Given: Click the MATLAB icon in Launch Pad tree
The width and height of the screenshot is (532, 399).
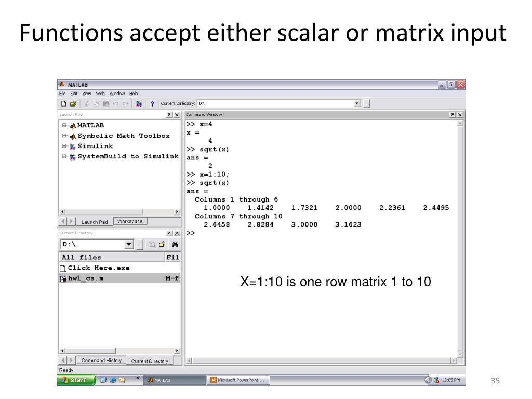Looking at the screenshot, I should 73,126.
